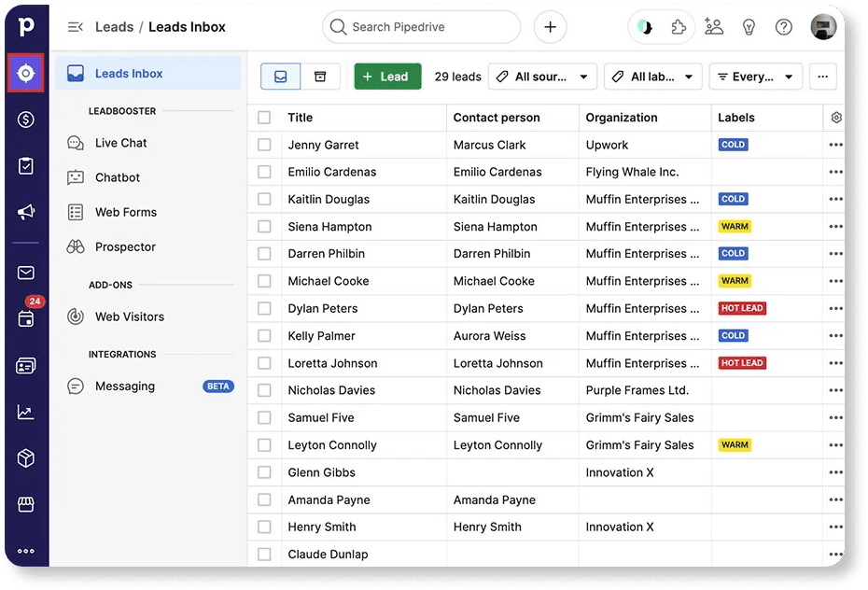The image size is (868, 590).
Task: Open the user profile avatar
Action: tap(823, 26)
